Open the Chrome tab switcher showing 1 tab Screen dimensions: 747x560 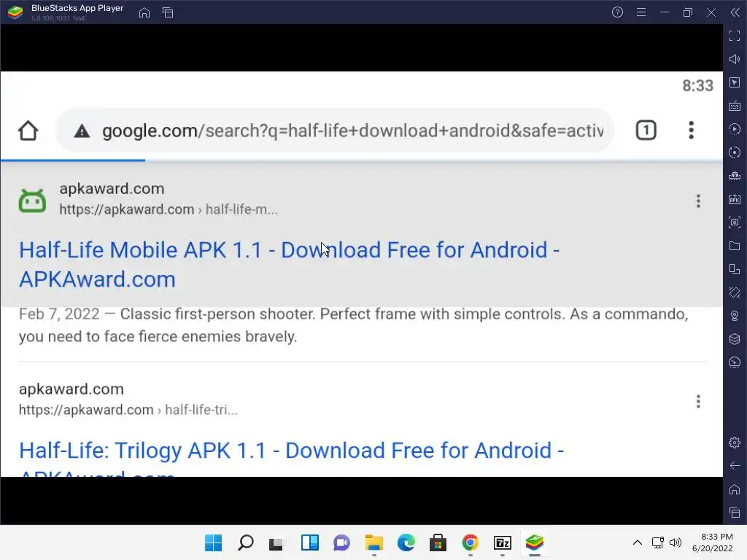coord(646,131)
